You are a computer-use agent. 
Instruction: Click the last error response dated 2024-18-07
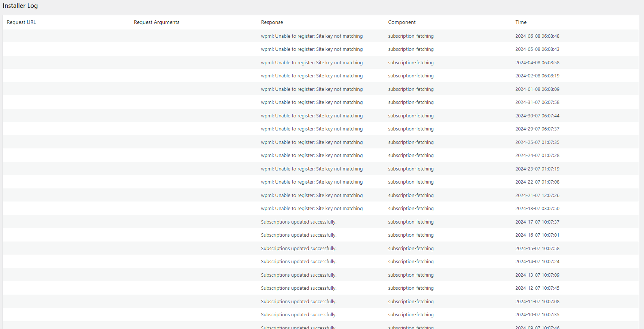click(311, 209)
